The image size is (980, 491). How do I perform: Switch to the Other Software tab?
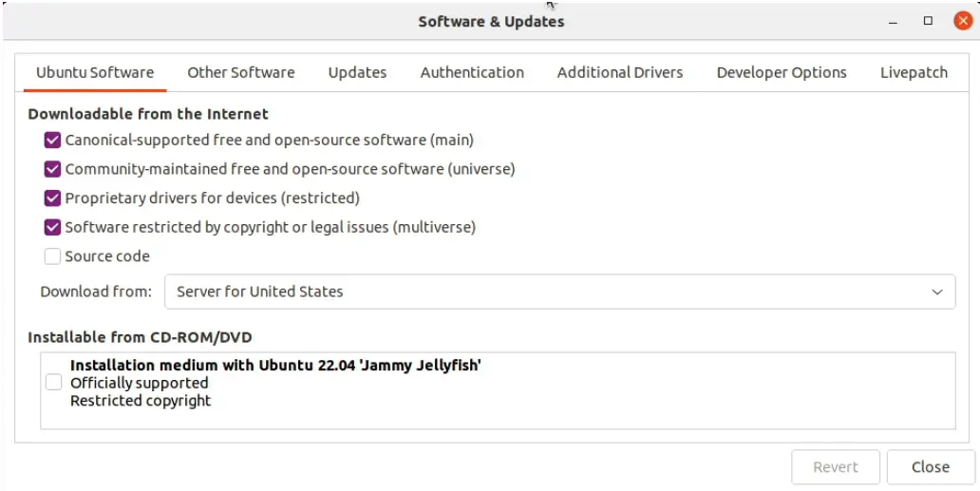pyautogui.click(x=240, y=73)
